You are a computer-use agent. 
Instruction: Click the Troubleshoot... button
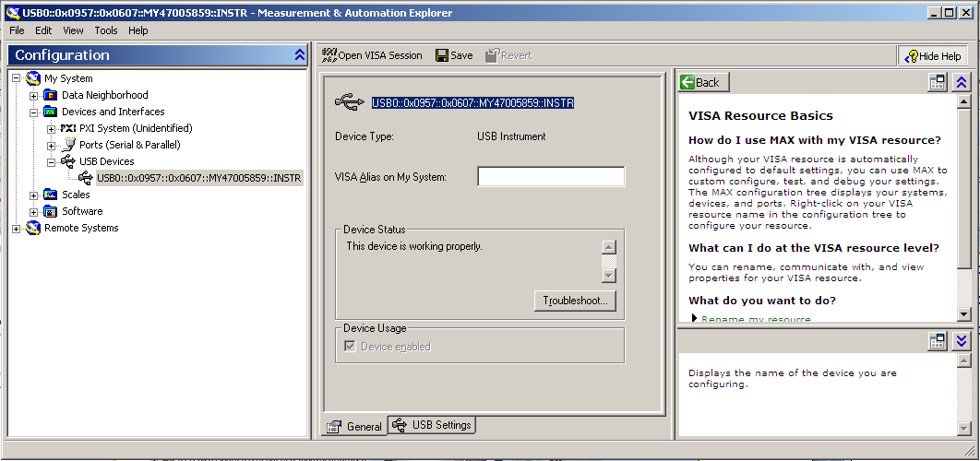tap(575, 301)
